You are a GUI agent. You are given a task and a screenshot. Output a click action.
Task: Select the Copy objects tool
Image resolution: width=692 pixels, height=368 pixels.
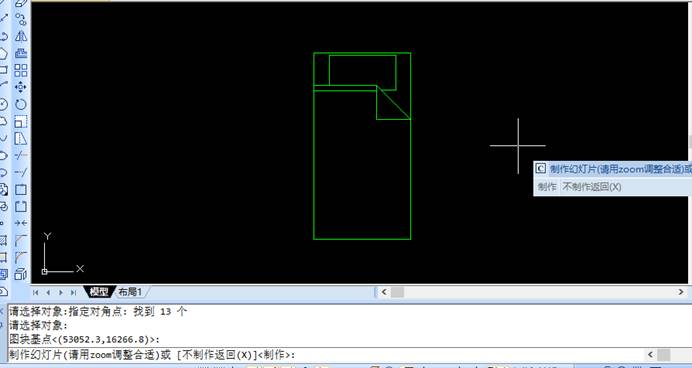[x=21, y=19]
